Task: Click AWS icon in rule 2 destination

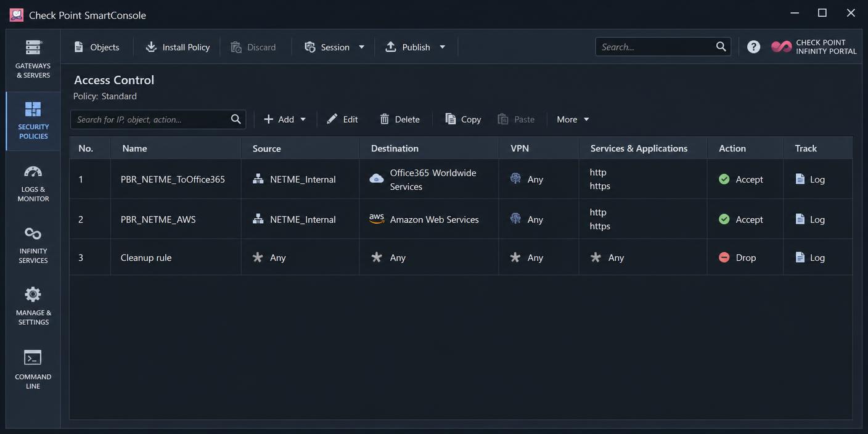Action: (377, 219)
